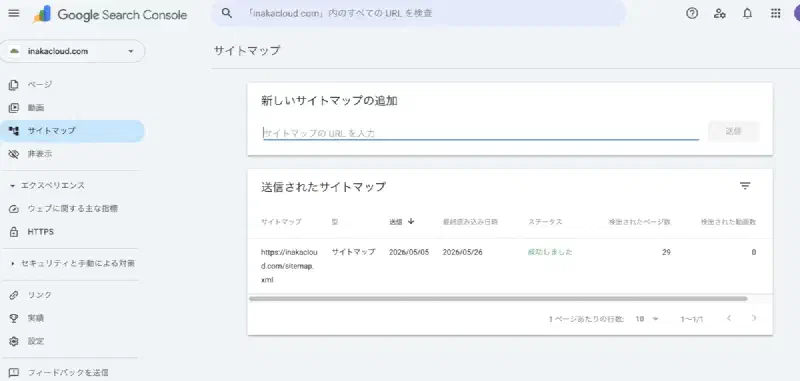Open the 非表示 removals page
This screenshot has width=800, height=381.
coord(72,154)
